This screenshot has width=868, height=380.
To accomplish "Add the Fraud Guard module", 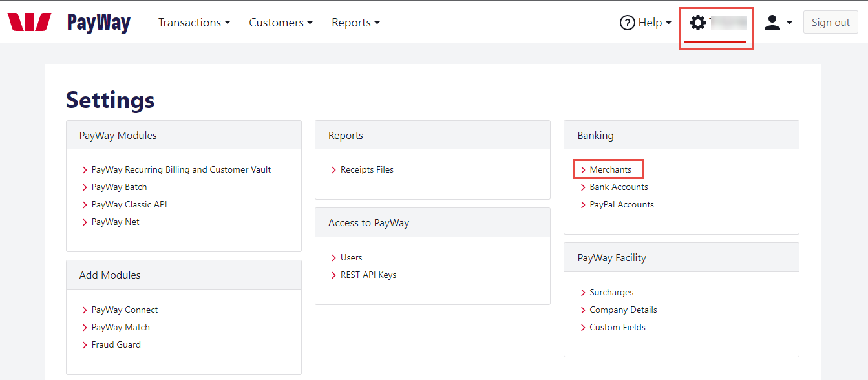I will [116, 345].
